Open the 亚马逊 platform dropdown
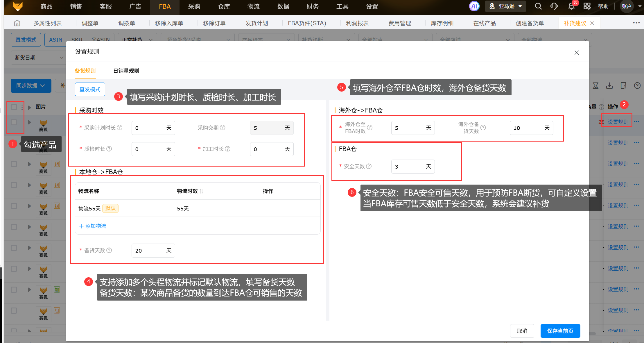 coord(505,6)
